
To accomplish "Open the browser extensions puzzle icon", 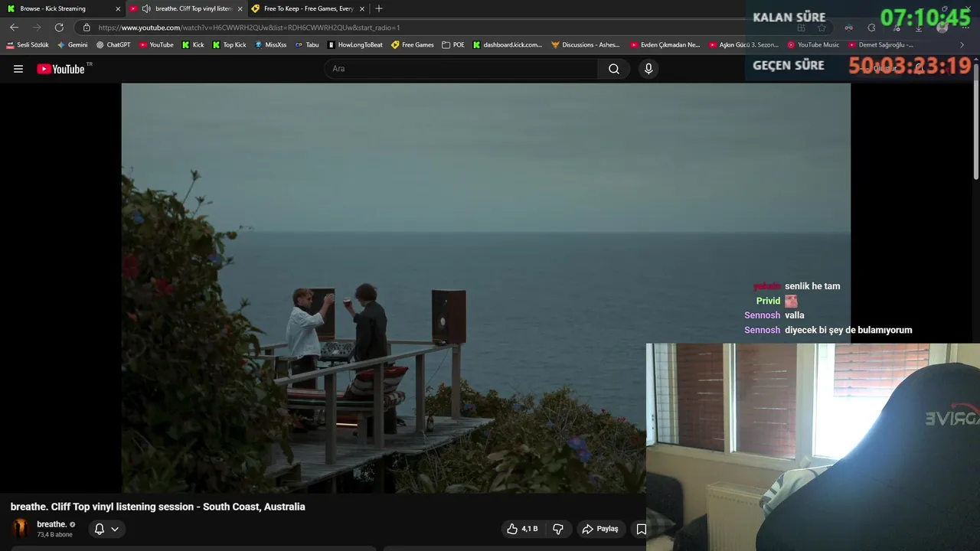I will (871, 28).
